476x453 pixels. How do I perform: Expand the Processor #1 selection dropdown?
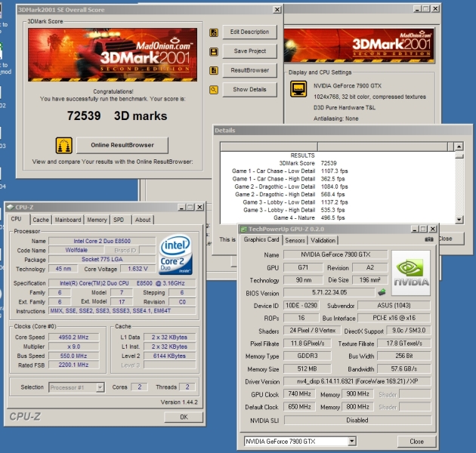[x=100, y=387]
